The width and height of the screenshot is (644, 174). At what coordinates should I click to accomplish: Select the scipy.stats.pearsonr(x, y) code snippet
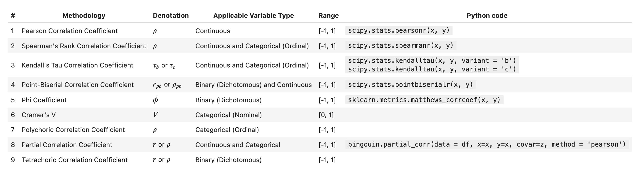(399, 31)
